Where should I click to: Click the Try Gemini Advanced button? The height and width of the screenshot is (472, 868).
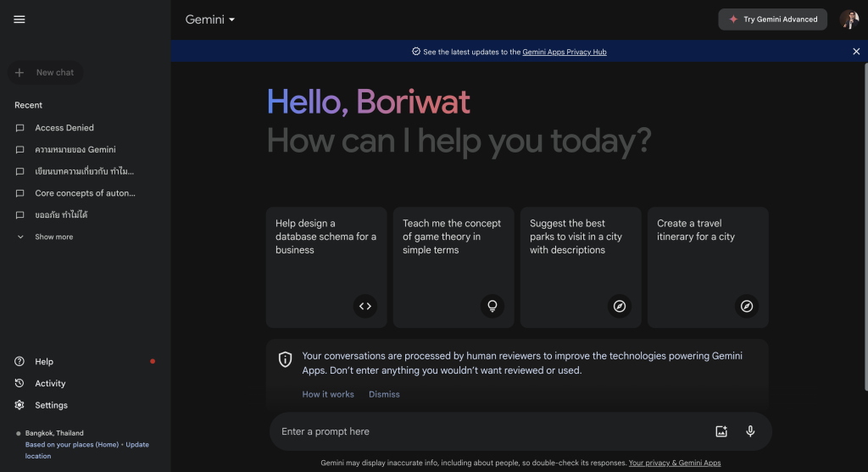(772, 19)
